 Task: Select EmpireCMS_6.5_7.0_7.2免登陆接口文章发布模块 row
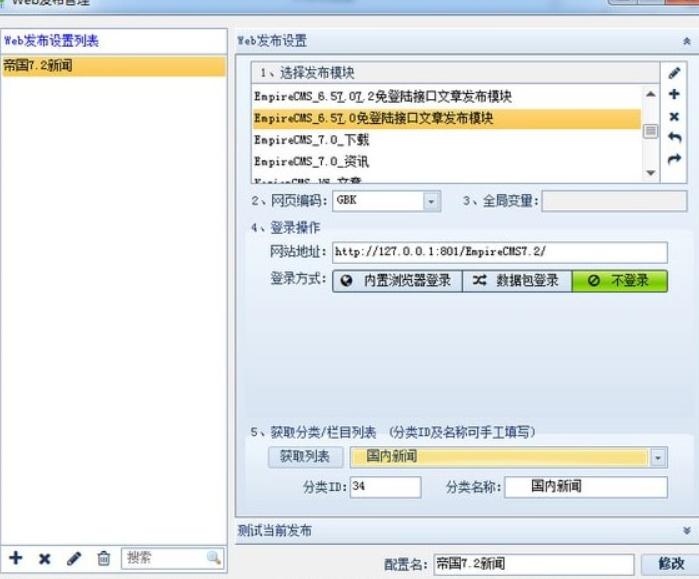click(x=447, y=96)
